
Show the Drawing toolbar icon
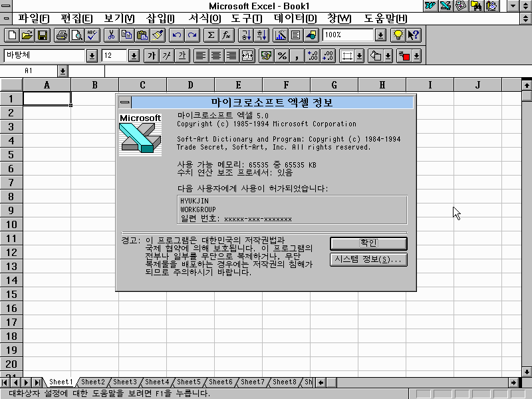(311, 35)
